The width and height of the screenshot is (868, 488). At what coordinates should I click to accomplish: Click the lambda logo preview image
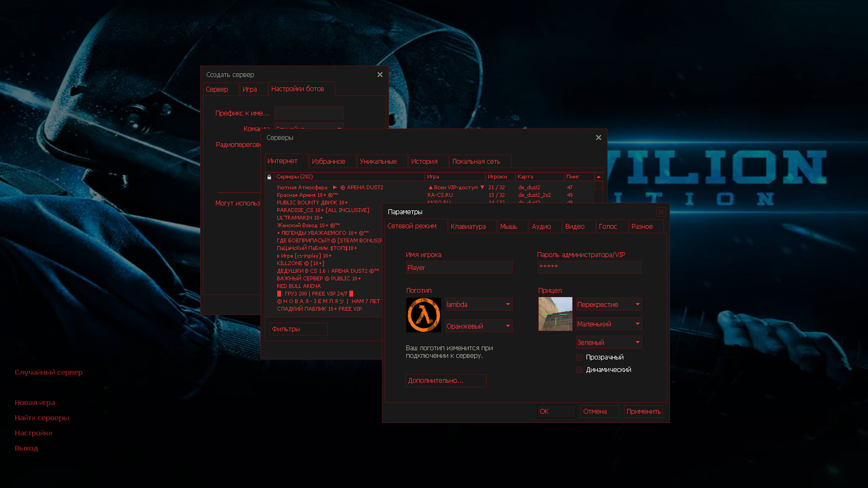click(x=424, y=315)
